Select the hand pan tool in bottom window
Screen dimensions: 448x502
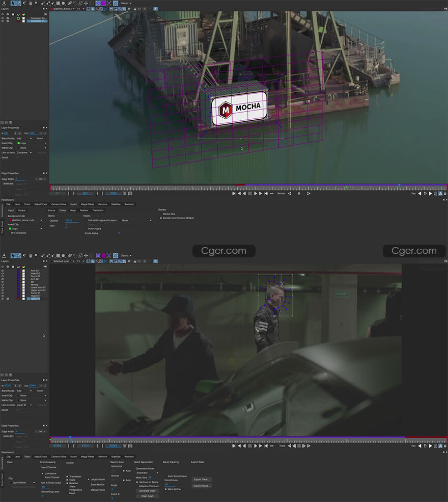tap(31, 255)
